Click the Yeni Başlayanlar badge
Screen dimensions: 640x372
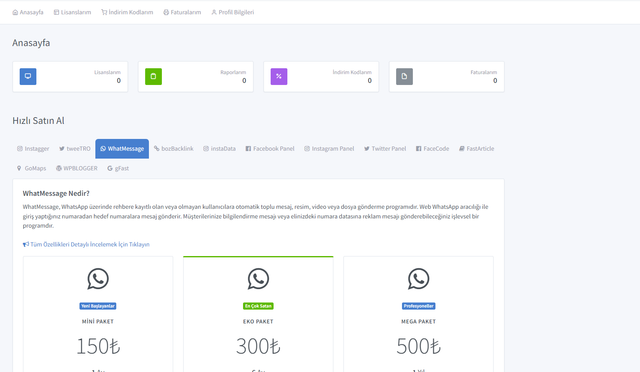coord(98,306)
